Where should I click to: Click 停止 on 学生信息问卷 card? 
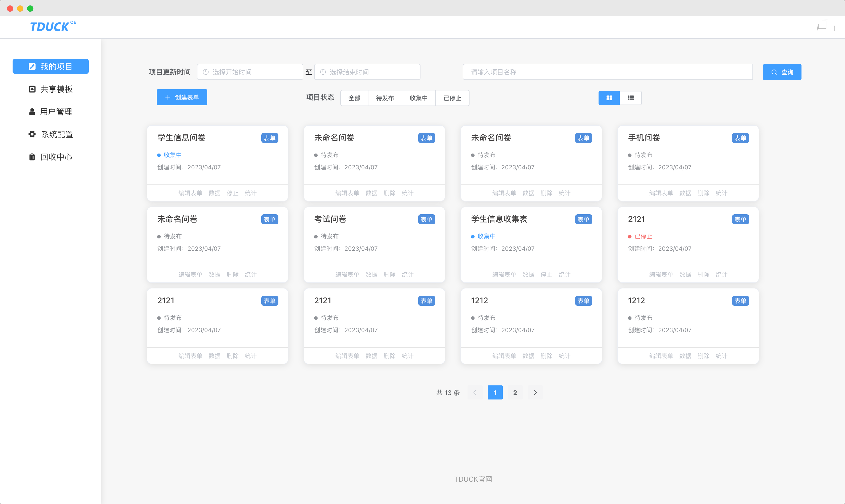(232, 193)
